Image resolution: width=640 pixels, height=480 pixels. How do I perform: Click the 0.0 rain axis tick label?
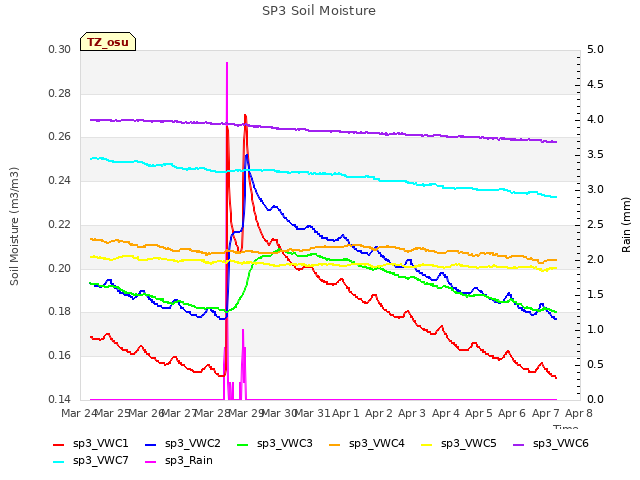pyautogui.click(x=595, y=399)
